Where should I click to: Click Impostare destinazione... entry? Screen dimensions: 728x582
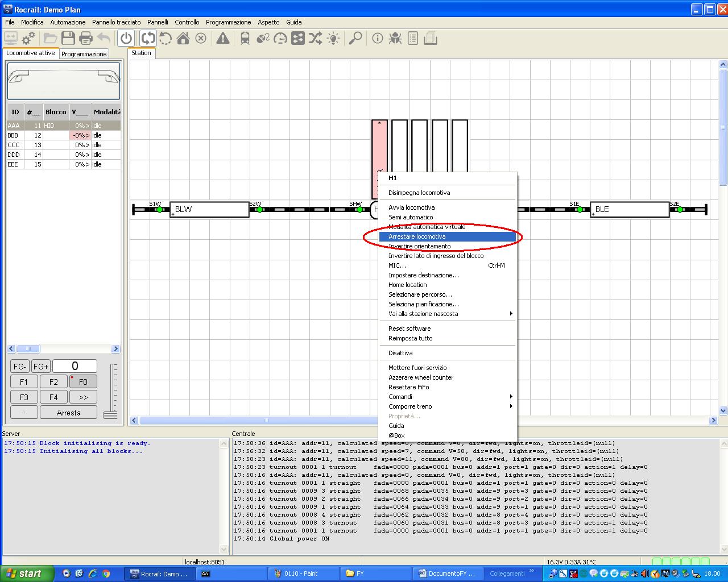point(448,275)
